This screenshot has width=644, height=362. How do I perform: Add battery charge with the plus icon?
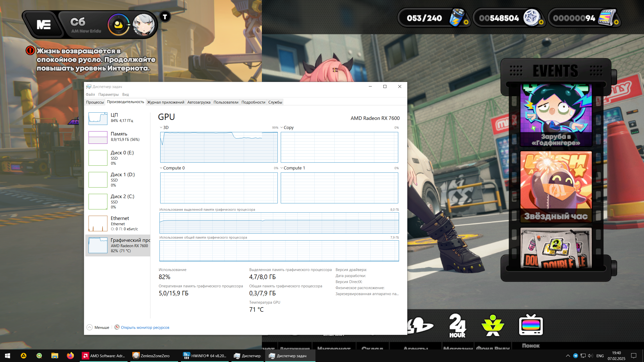466,22
